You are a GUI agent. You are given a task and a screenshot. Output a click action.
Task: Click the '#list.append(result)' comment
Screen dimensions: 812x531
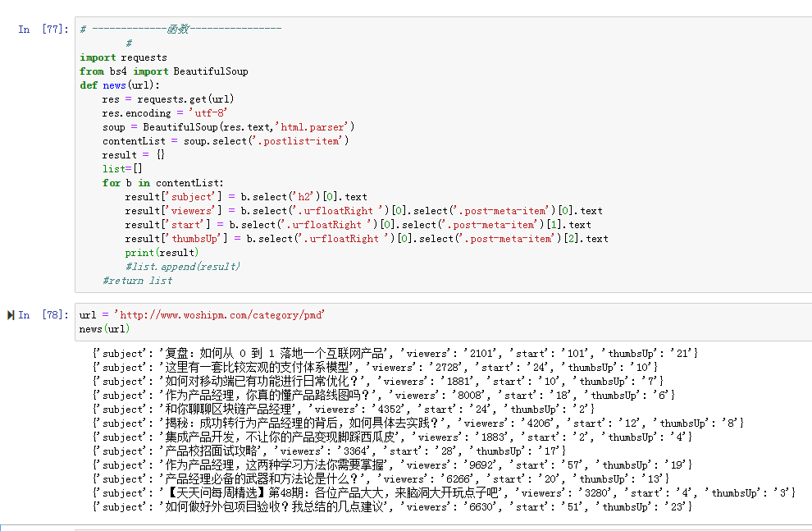pyautogui.click(x=182, y=267)
